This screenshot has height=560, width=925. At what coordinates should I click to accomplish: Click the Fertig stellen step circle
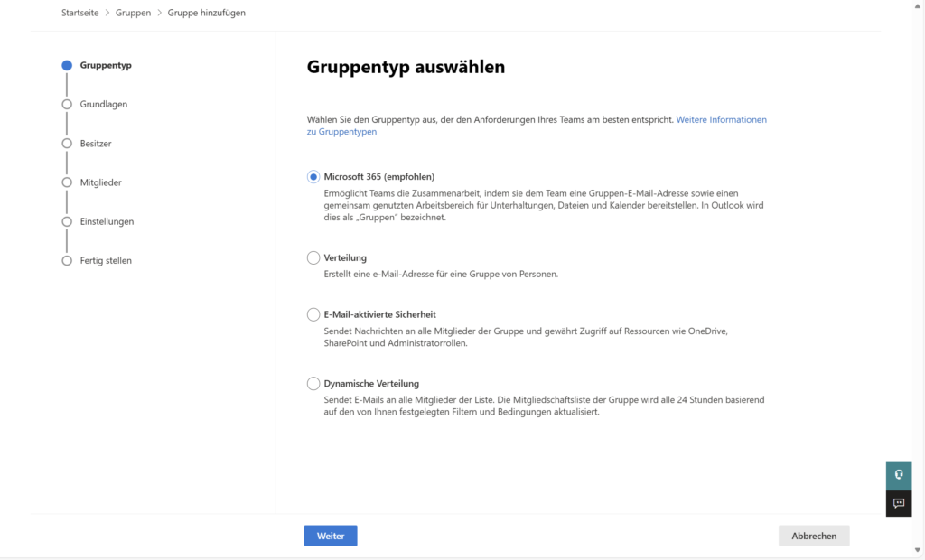tap(66, 260)
